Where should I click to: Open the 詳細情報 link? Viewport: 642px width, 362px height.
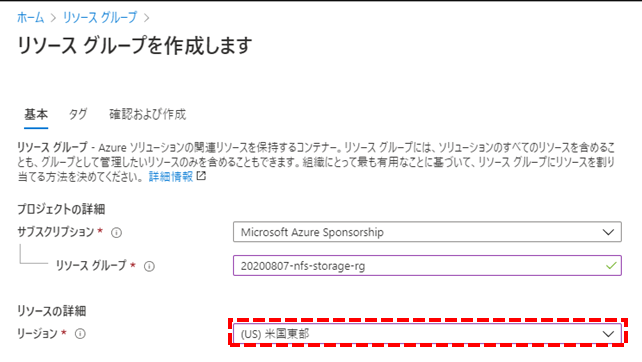(171, 176)
